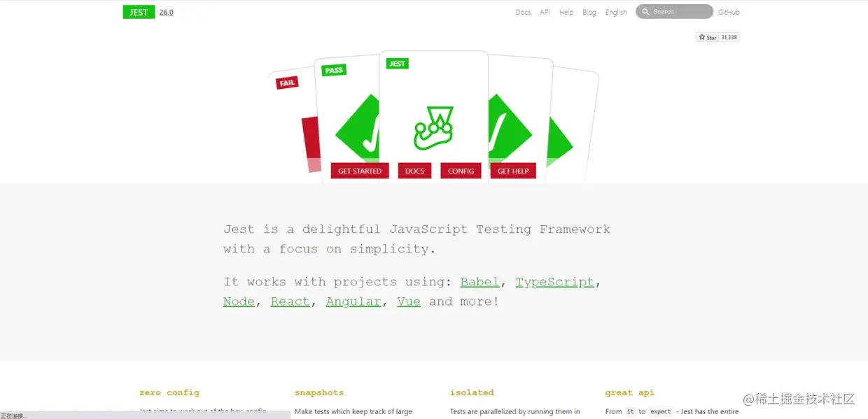The width and height of the screenshot is (868, 419).
Task: Click the GET STARTED button
Action: tap(360, 171)
